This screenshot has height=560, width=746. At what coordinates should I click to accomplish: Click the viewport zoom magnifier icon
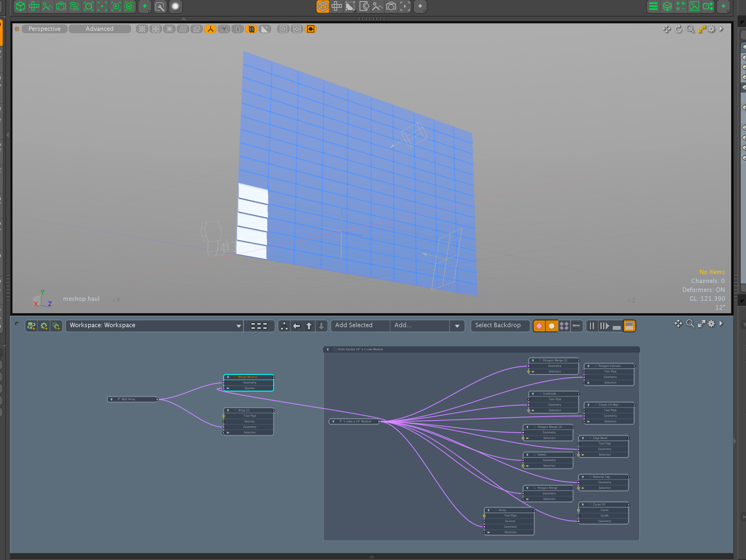[690, 29]
